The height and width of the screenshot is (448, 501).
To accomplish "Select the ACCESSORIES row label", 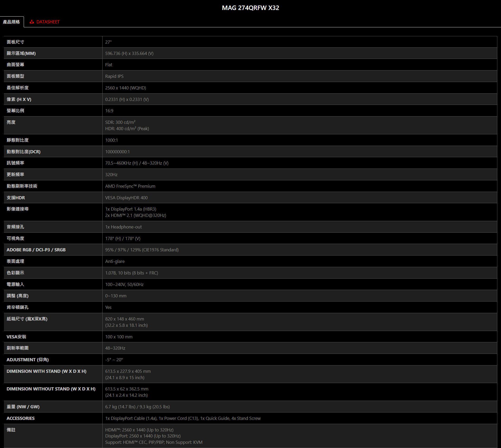I will point(21,418).
